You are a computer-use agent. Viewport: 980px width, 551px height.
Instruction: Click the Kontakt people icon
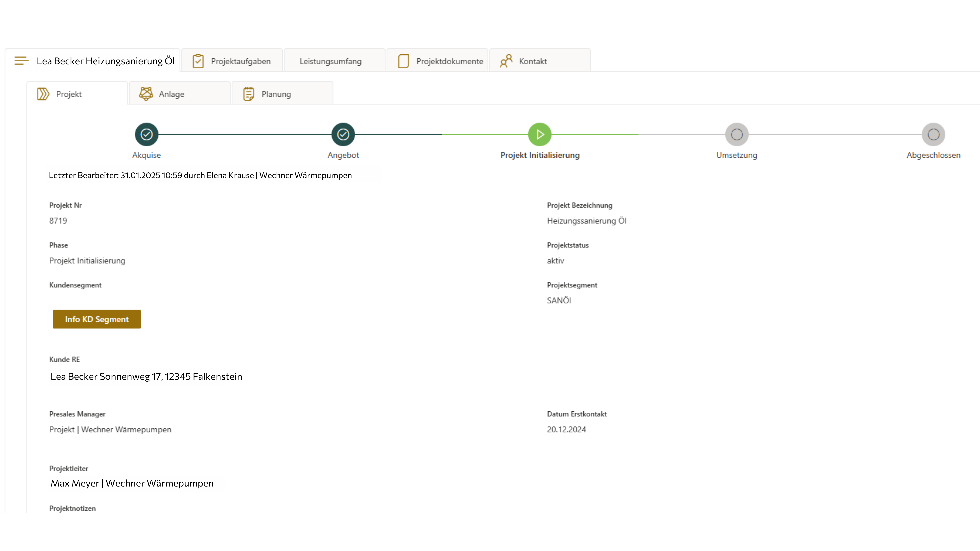pyautogui.click(x=506, y=61)
